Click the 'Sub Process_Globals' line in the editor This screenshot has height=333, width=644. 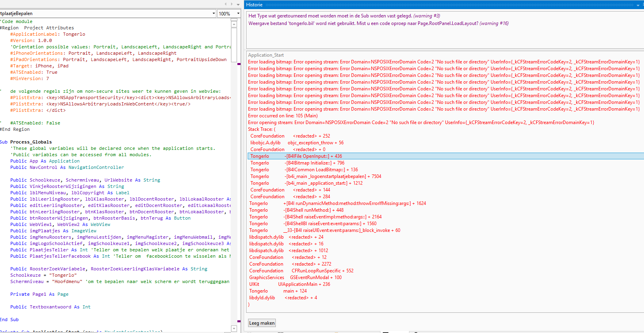coord(26,142)
